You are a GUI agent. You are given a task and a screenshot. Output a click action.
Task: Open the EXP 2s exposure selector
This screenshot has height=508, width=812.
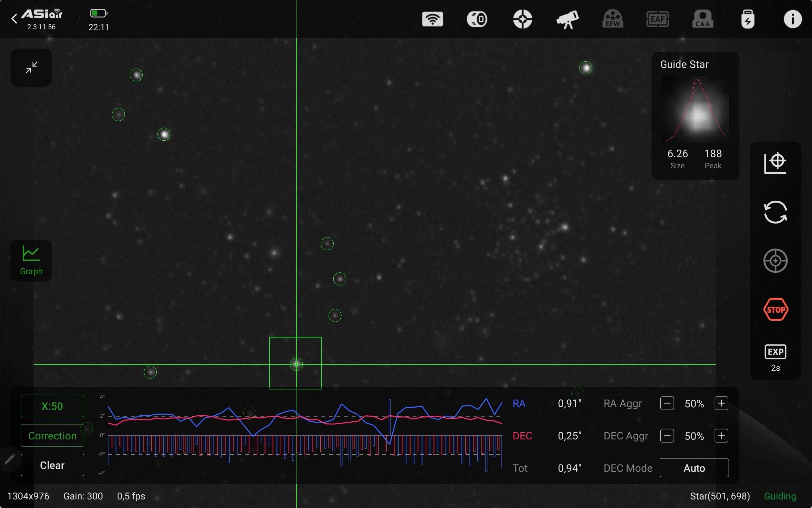tap(776, 358)
